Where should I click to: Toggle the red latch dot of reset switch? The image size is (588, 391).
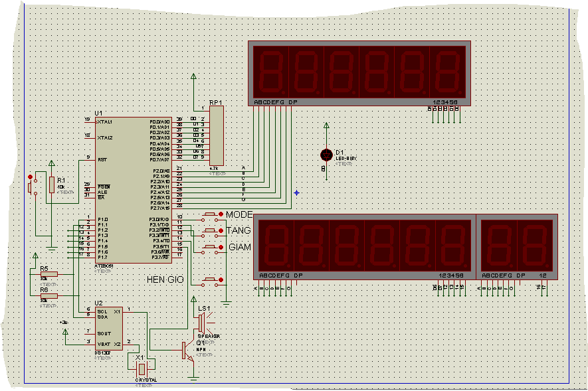click(x=31, y=177)
